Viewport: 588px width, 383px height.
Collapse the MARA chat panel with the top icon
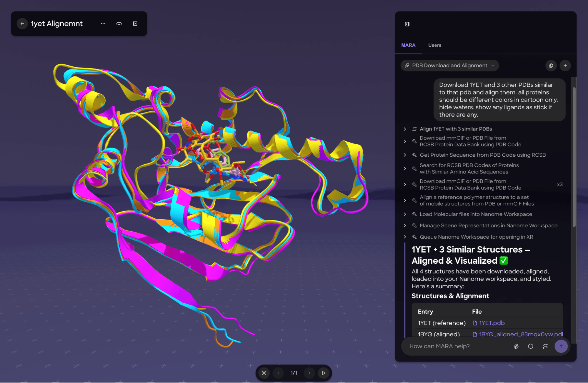(x=407, y=24)
